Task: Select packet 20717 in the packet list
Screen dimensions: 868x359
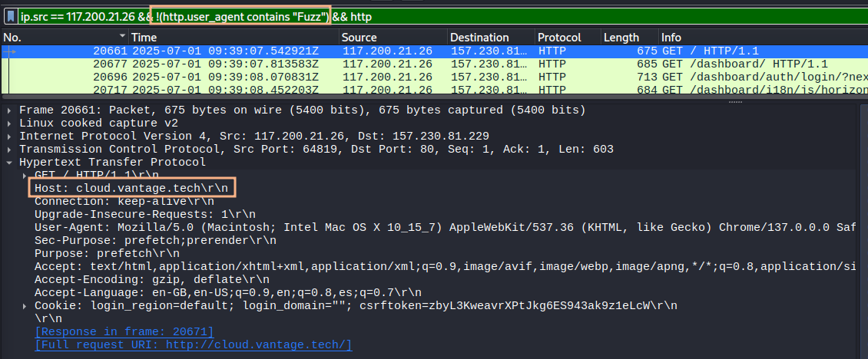Action: click(x=434, y=88)
